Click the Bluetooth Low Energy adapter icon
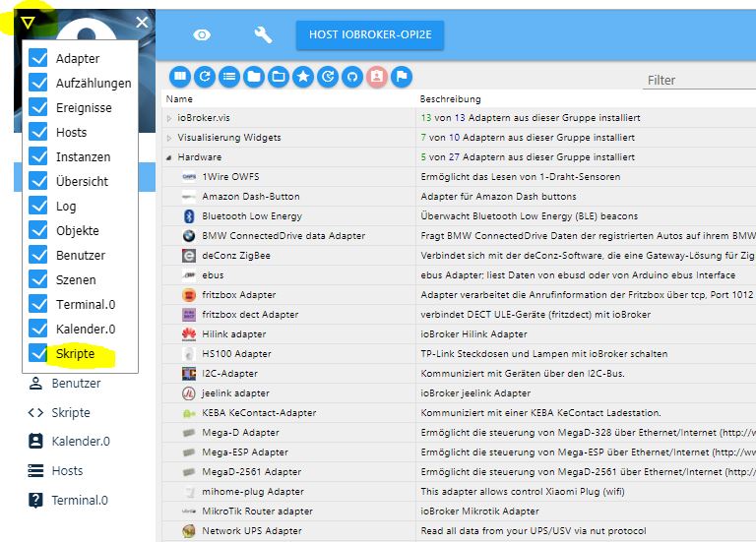The width and height of the screenshot is (756, 542). click(189, 216)
